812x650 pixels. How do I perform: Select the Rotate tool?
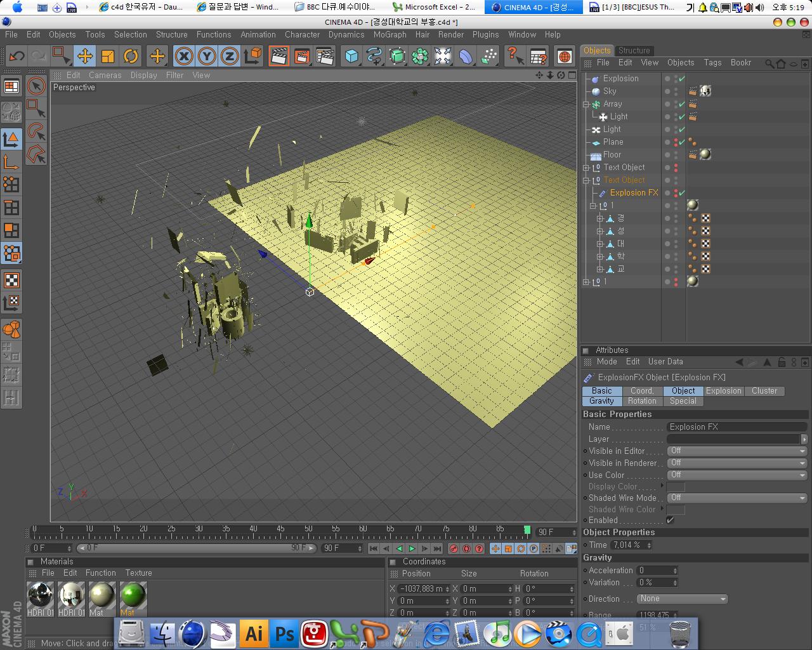click(x=131, y=56)
